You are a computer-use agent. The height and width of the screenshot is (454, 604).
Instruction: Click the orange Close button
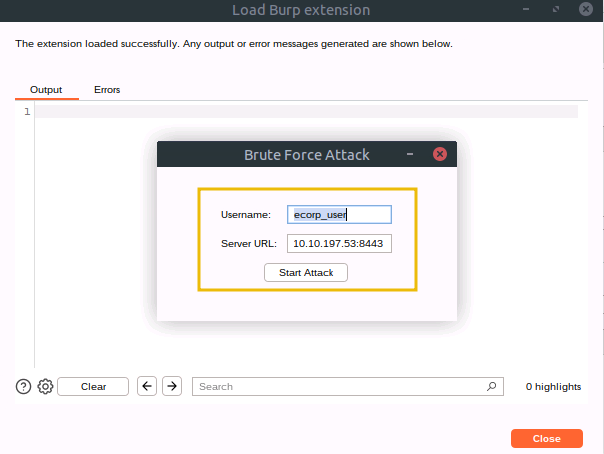(547, 439)
